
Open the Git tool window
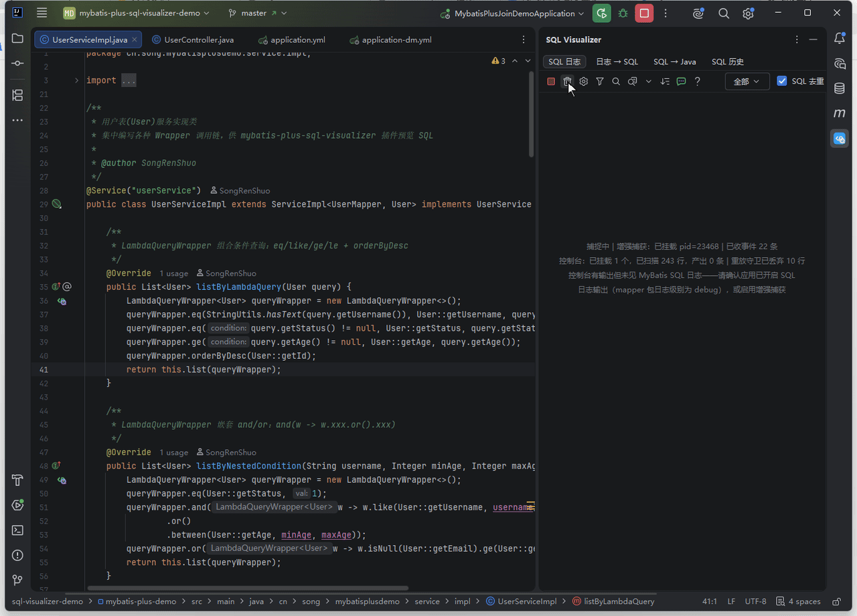[17, 580]
